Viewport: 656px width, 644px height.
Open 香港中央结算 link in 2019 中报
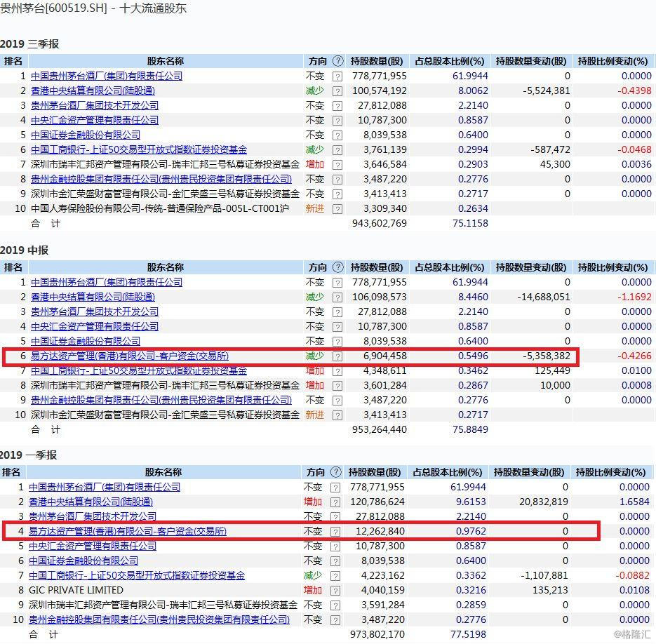click(x=93, y=297)
